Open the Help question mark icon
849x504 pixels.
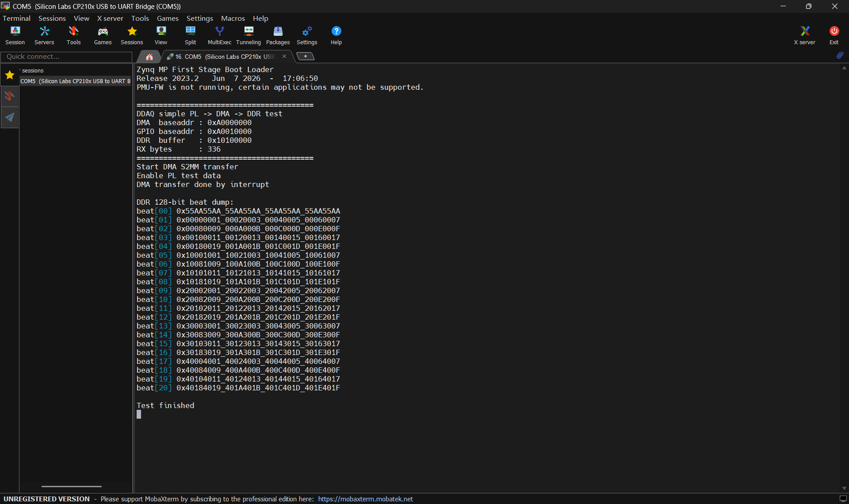(336, 35)
